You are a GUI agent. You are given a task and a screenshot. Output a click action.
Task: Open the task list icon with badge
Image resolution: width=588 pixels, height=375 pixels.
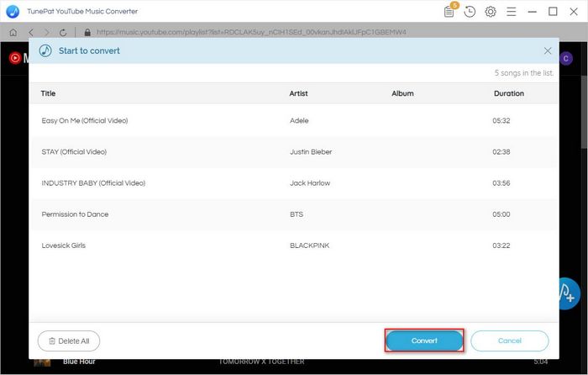(449, 11)
